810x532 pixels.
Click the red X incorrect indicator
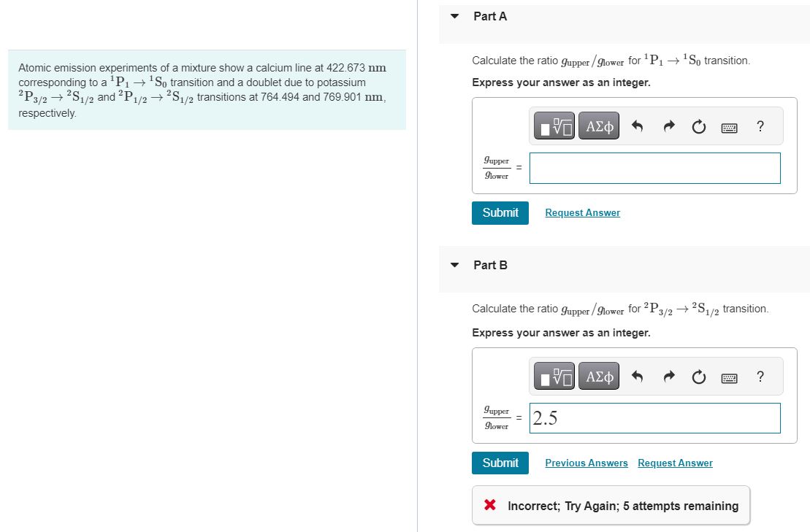coord(489,505)
